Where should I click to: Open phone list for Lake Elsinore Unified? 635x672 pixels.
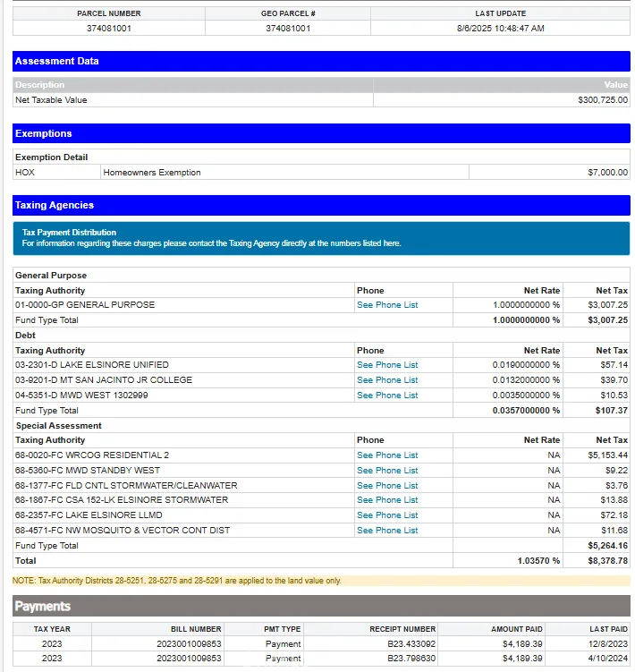387,365
